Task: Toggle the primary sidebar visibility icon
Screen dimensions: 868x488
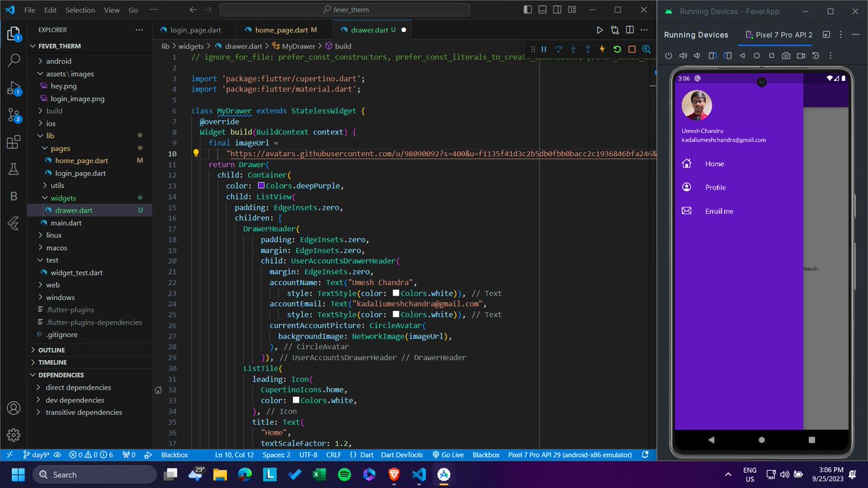Action: 526,9
